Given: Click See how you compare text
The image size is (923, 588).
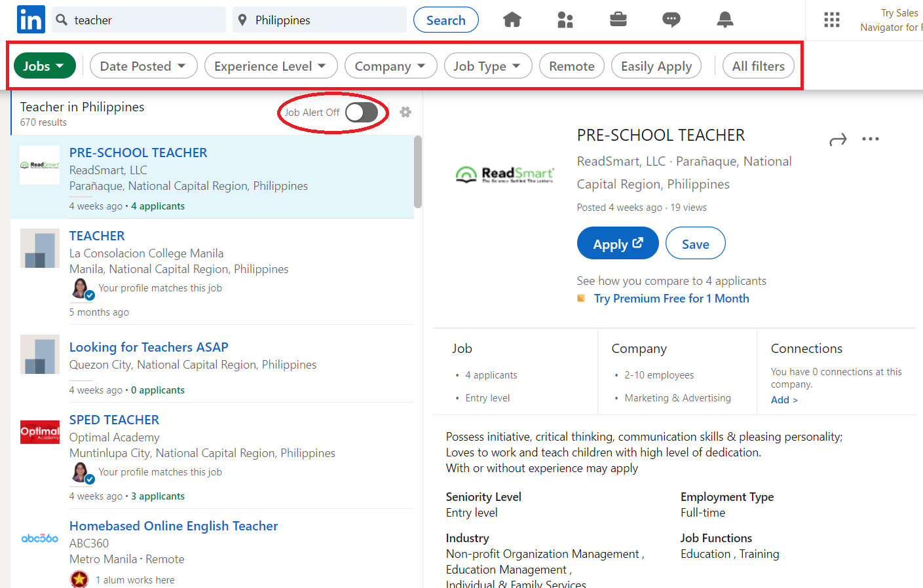Looking at the screenshot, I should pyautogui.click(x=671, y=281).
